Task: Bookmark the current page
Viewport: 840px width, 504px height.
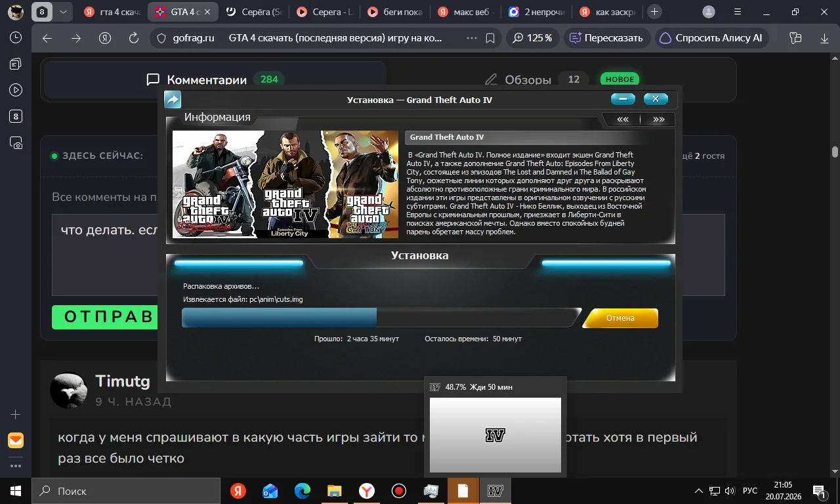Action: [x=490, y=38]
